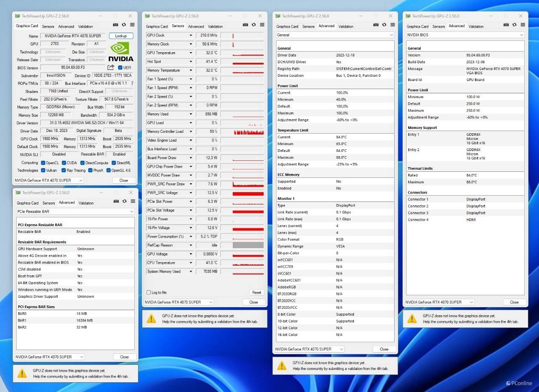
Task: Open Sensors tab in NVIDIA BIOS window
Action: (x=438, y=26)
